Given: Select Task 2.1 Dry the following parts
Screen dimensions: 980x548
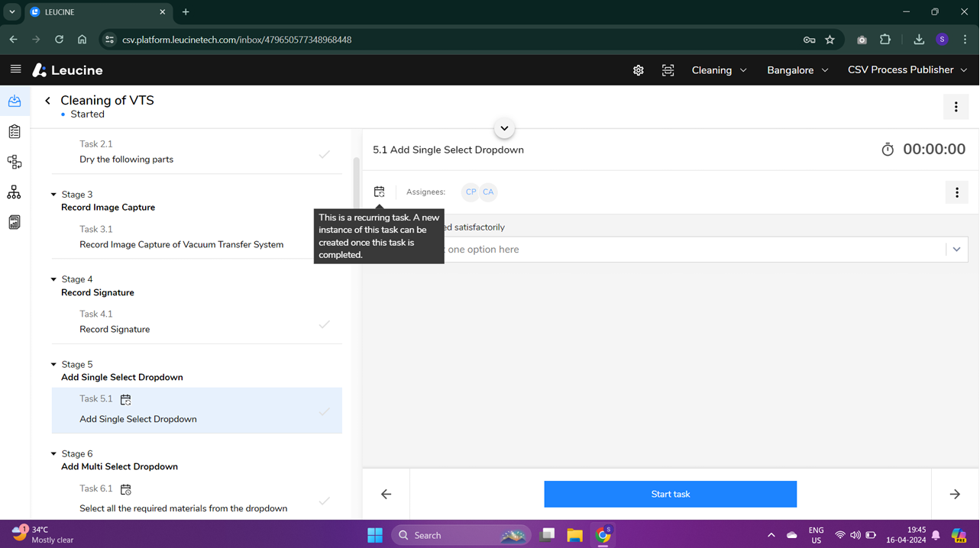Looking at the screenshot, I should pos(197,152).
